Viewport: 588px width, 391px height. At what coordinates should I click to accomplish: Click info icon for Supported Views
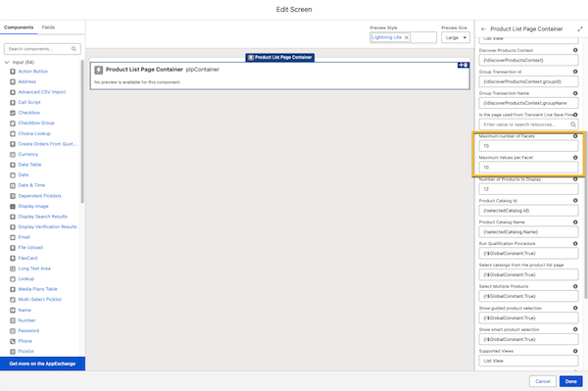coord(575,351)
